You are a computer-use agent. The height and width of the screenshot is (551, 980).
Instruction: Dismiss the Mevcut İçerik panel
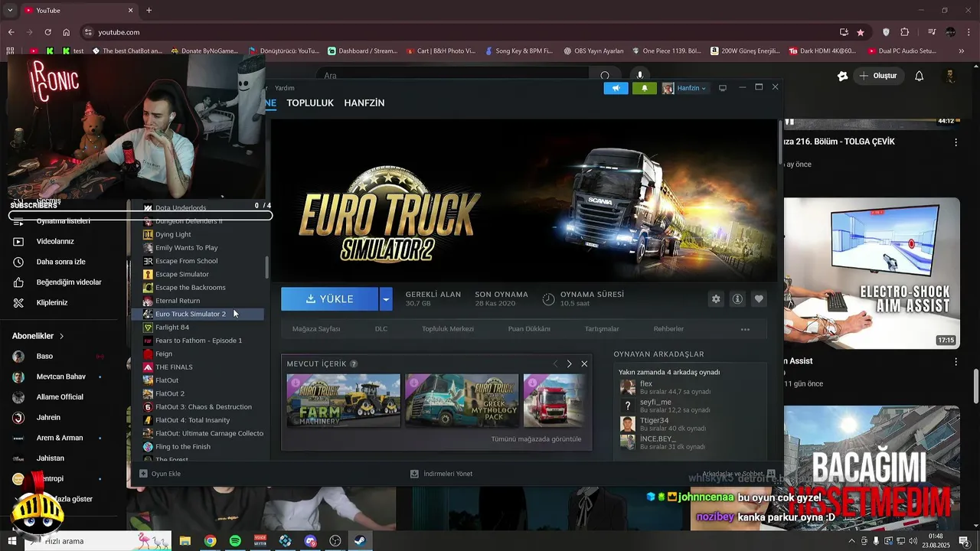point(584,364)
